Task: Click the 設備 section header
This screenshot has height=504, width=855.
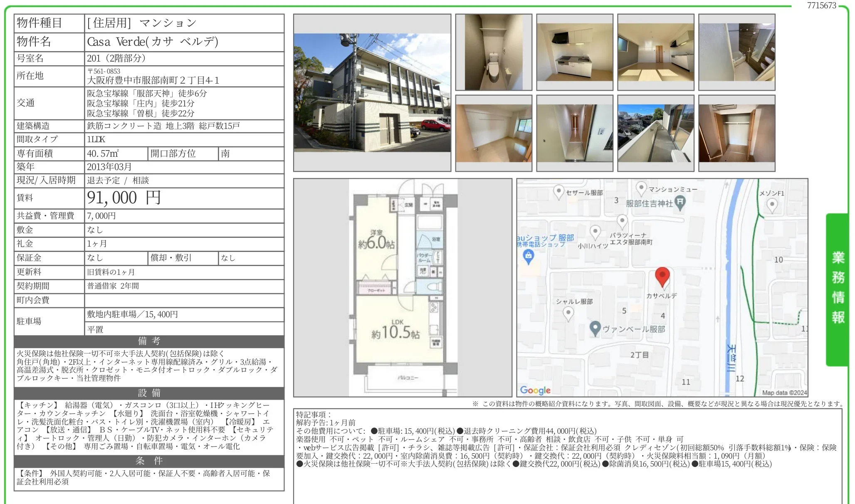Action: 149,393
